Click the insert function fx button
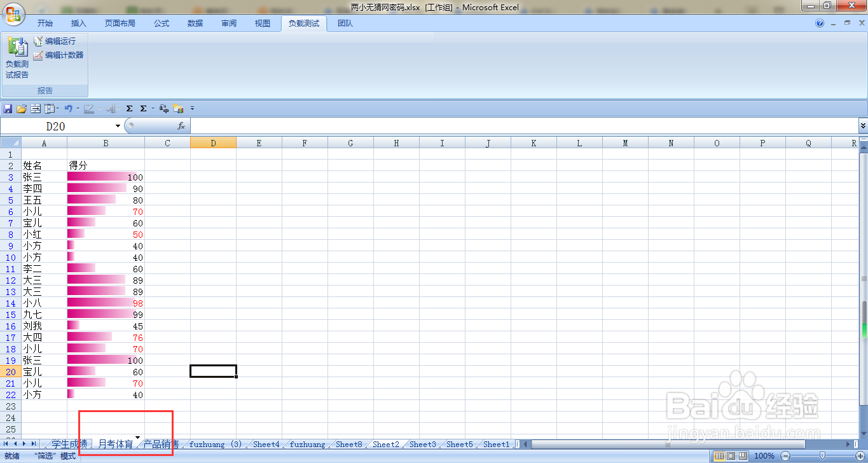 (x=181, y=126)
